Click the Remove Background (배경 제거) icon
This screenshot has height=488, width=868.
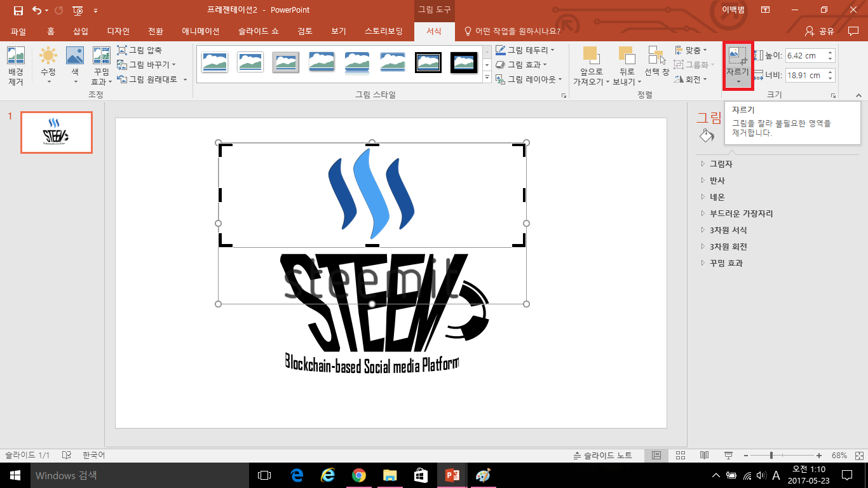click(16, 55)
